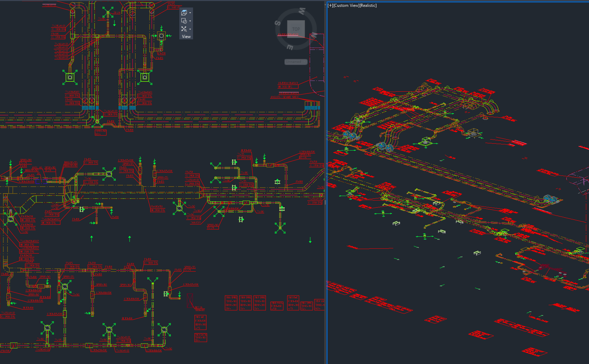The height and width of the screenshot is (364, 589).
Task: Click N on the ViewCube compass ring
Action: [x=313, y=35]
